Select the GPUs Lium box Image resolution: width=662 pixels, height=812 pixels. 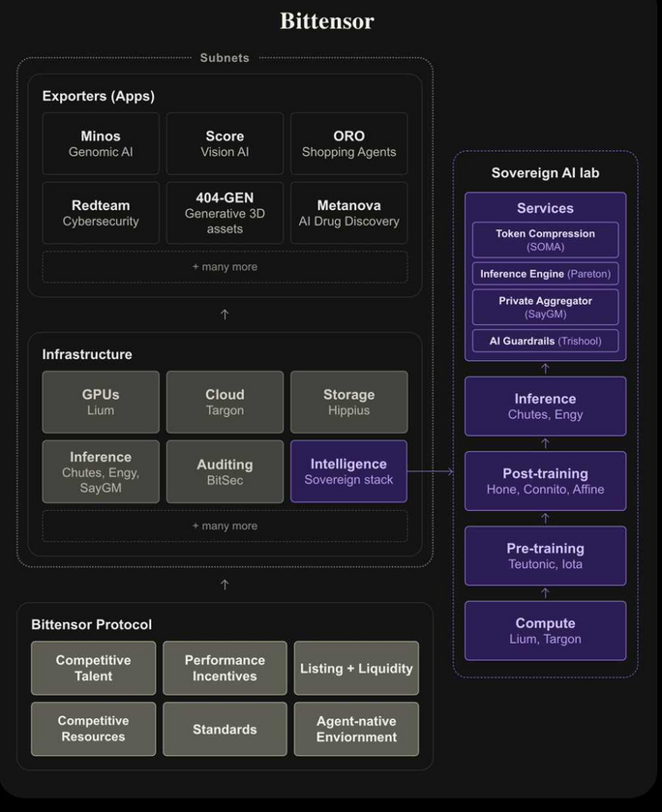pos(101,402)
